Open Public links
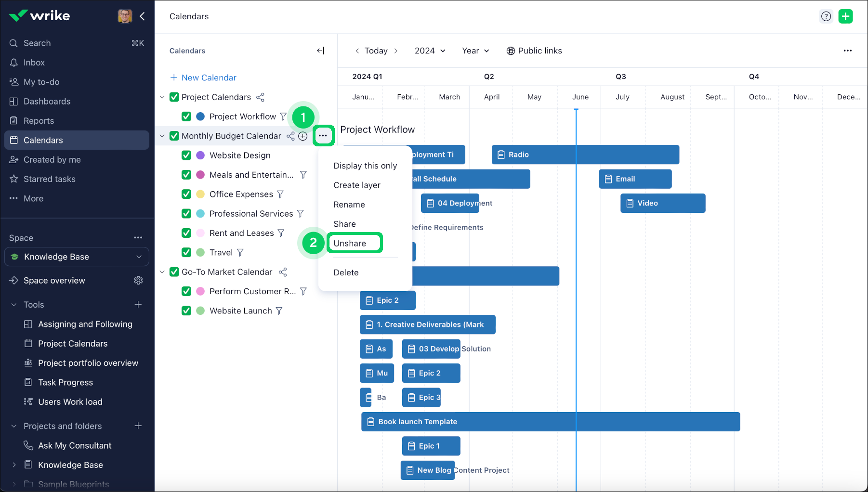This screenshot has width=868, height=492. point(534,51)
